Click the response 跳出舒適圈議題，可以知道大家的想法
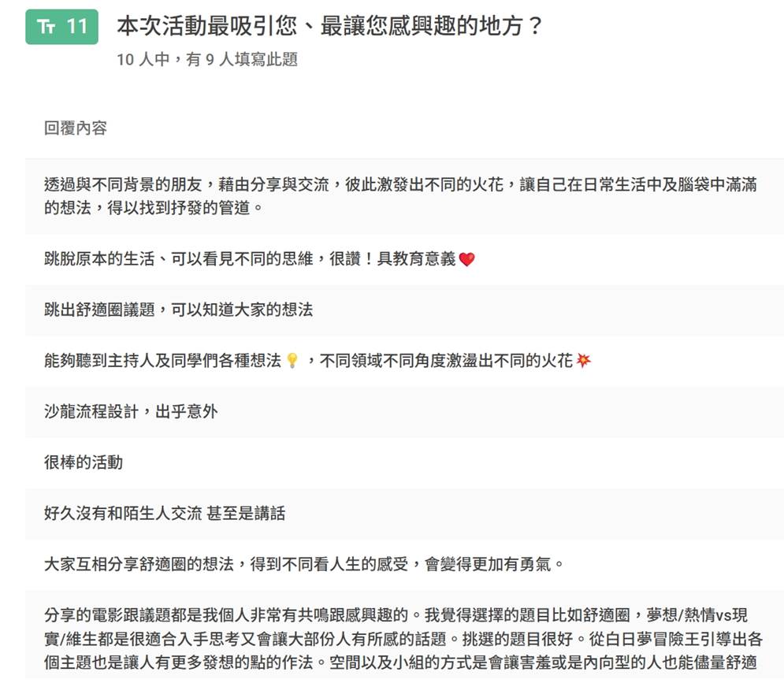Image resolution: width=784 pixels, height=683 pixels. [178, 310]
